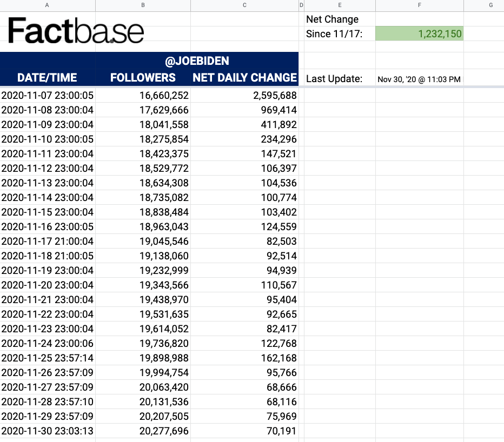The width and height of the screenshot is (504, 442).
Task: Click the 'Net Change' label cell
Action: [333, 19]
